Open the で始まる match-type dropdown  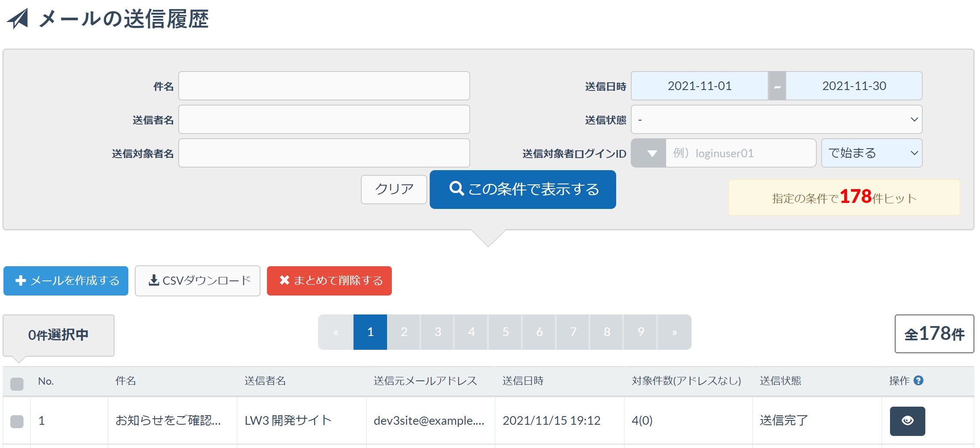871,153
